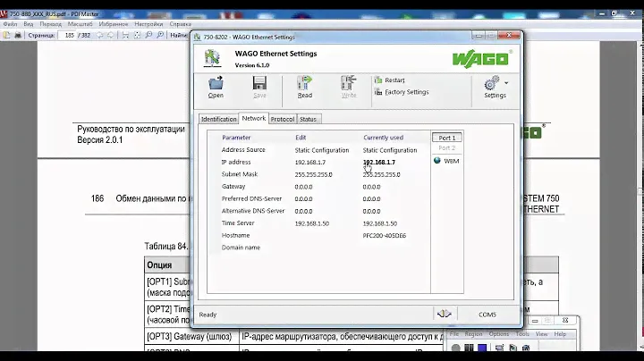This screenshot has height=361, width=644.
Task: Switch to the Identification tab
Action: [x=218, y=119]
